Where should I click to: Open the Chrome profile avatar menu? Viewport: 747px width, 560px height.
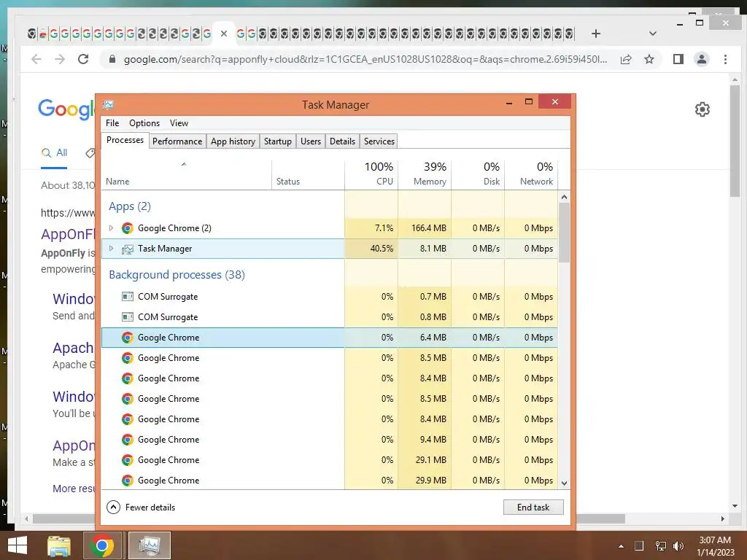[701, 59]
